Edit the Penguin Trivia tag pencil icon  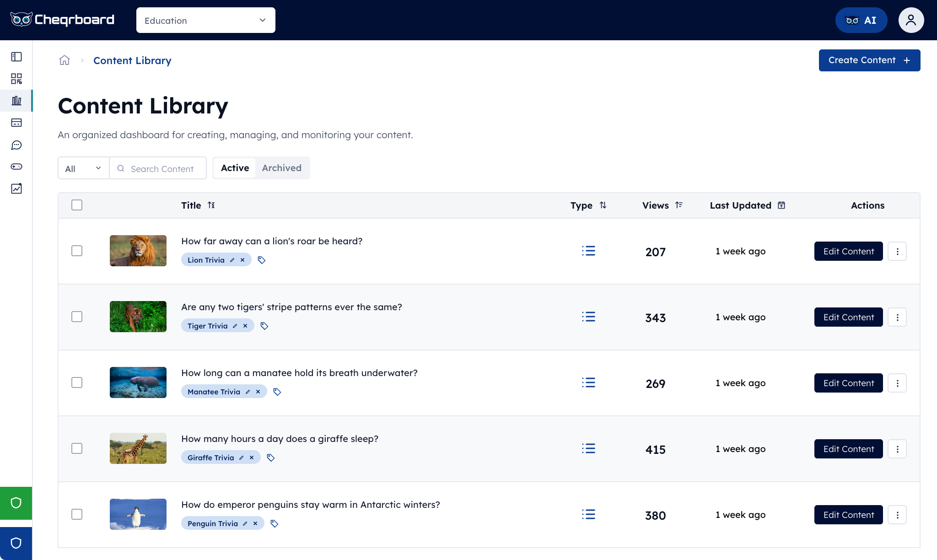point(245,523)
